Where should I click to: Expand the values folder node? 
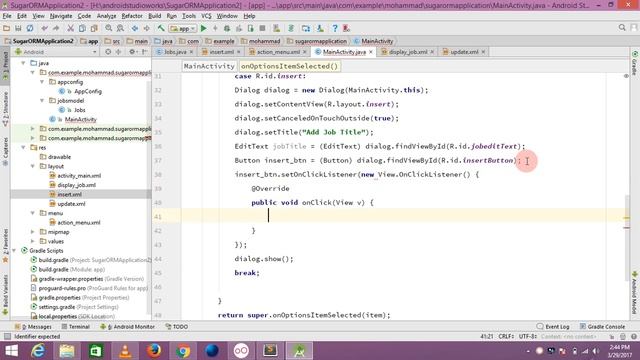click(x=33, y=241)
